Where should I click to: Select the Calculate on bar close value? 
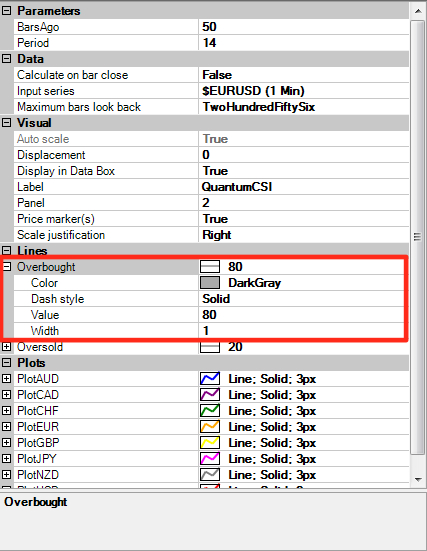[304, 75]
